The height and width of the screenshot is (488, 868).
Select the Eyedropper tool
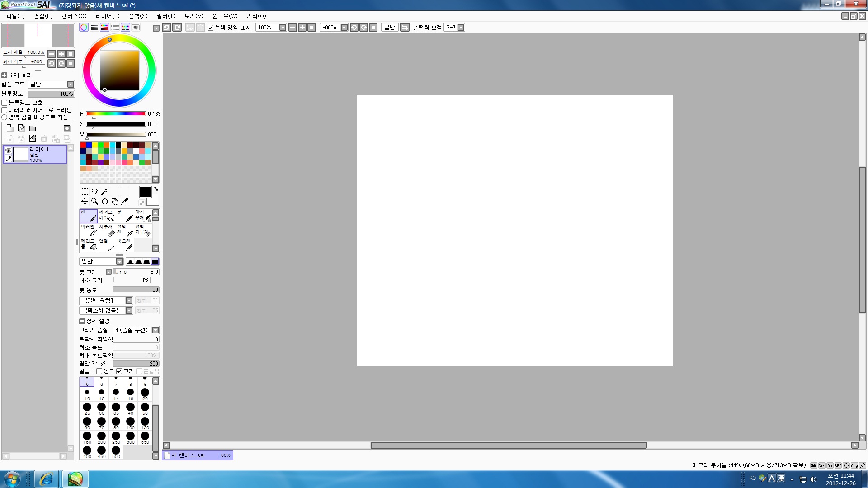click(125, 202)
